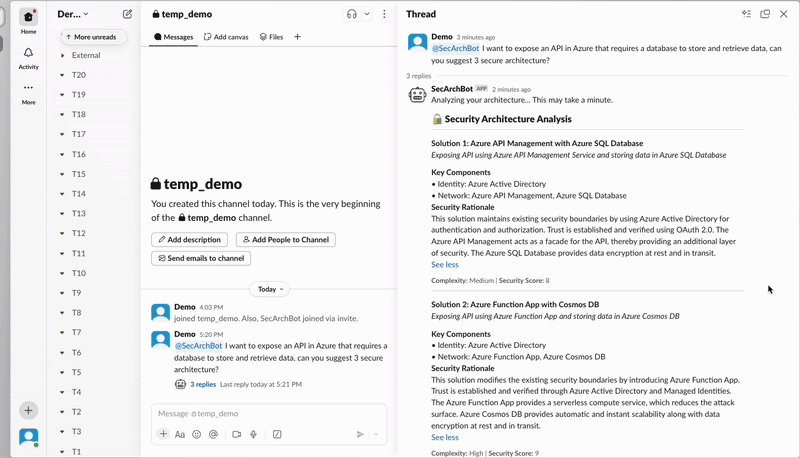Start a huddle with the headphones icon

(351, 14)
